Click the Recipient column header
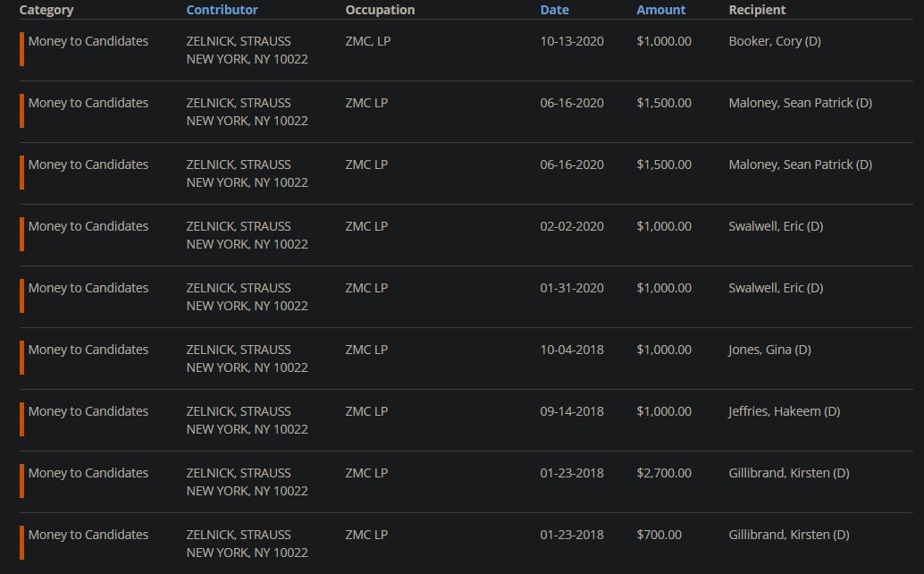The height and width of the screenshot is (574, 924). 757,10
